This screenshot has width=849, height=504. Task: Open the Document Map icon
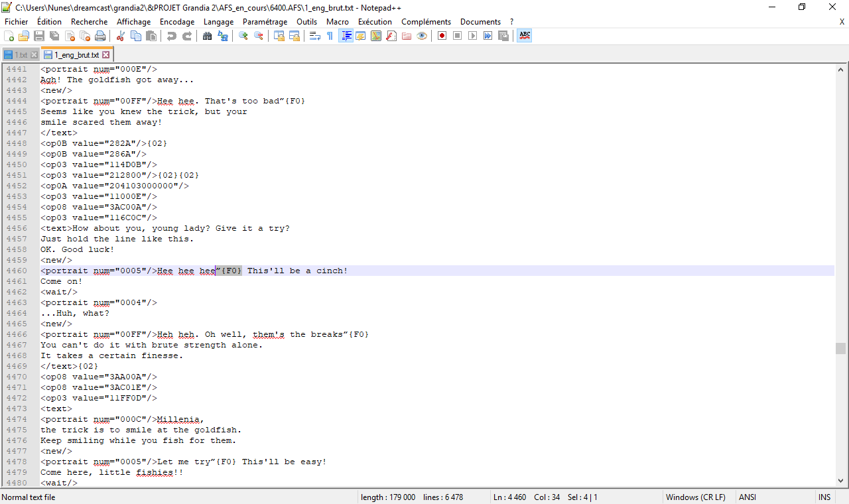(376, 36)
